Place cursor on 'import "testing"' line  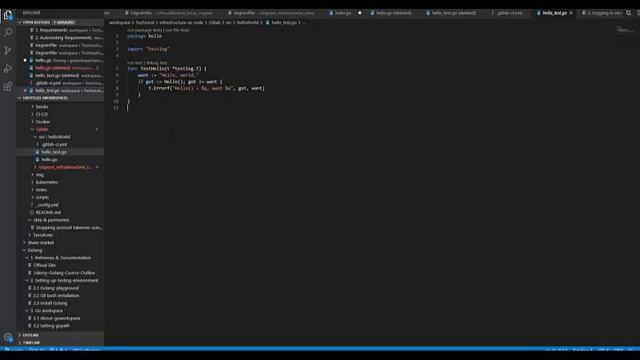(x=149, y=49)
